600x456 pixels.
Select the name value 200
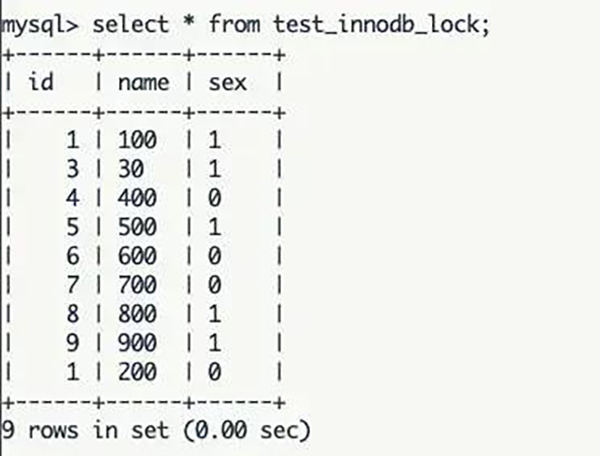tap(137, 372)
